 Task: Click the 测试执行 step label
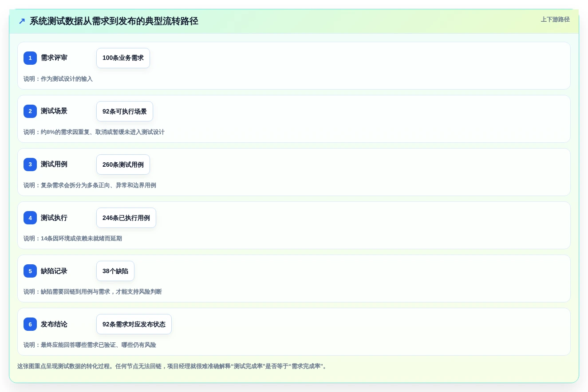click(x=54, y=218)
